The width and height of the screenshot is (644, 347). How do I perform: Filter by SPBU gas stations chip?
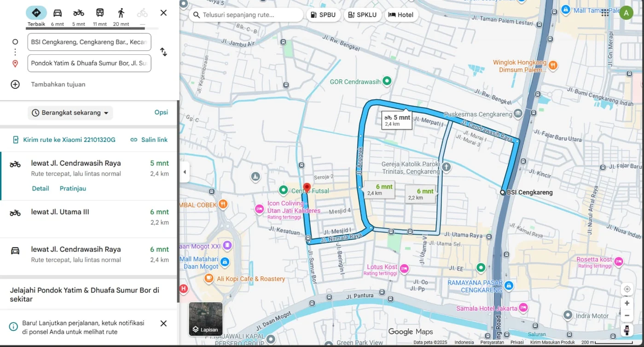[x=323, y=15]
